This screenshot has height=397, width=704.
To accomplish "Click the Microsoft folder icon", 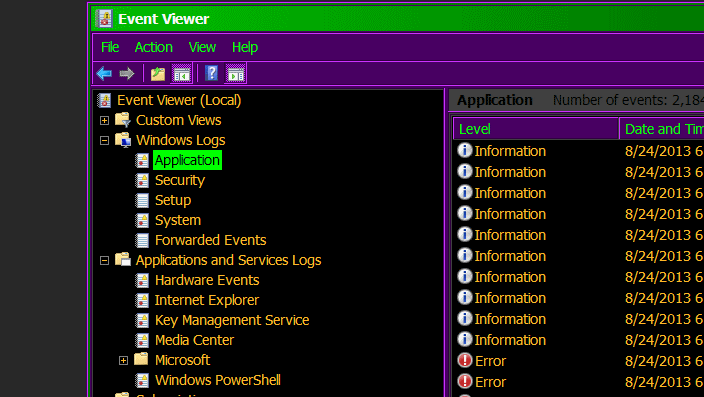I will tap(141, 359).
